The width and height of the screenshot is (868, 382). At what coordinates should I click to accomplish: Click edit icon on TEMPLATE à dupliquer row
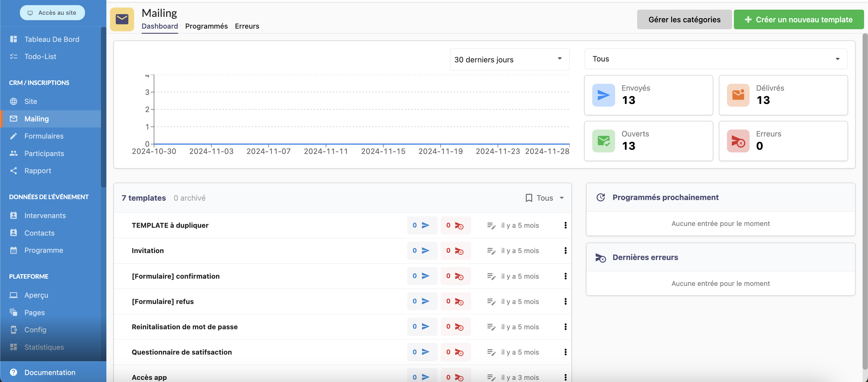coord(491,225)
